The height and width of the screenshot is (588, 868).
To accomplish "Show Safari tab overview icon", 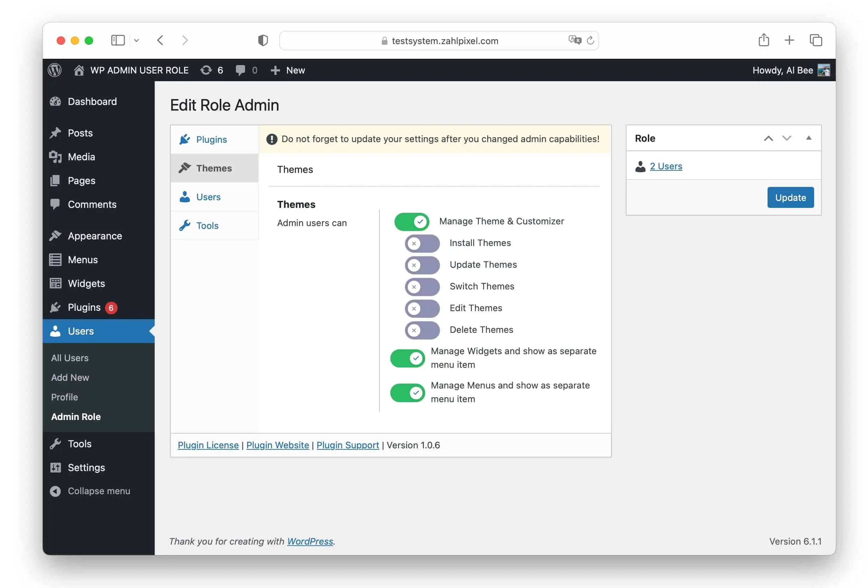I will [x=816, y=40].
